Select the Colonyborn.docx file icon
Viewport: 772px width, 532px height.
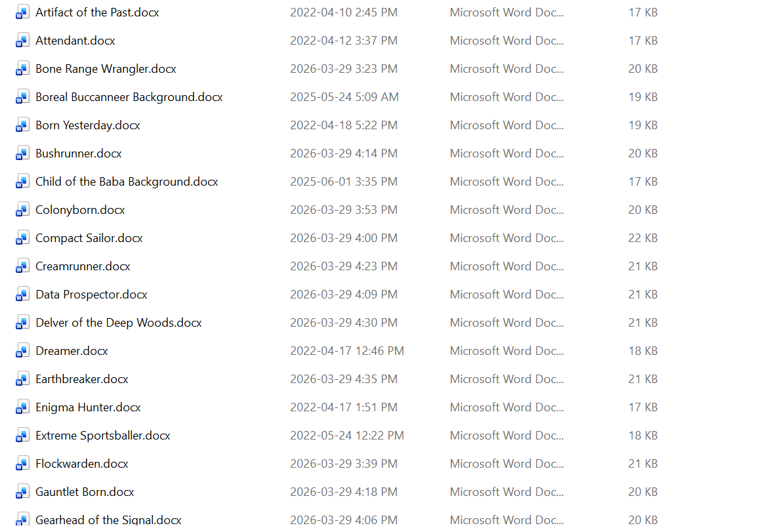[23, 210]
